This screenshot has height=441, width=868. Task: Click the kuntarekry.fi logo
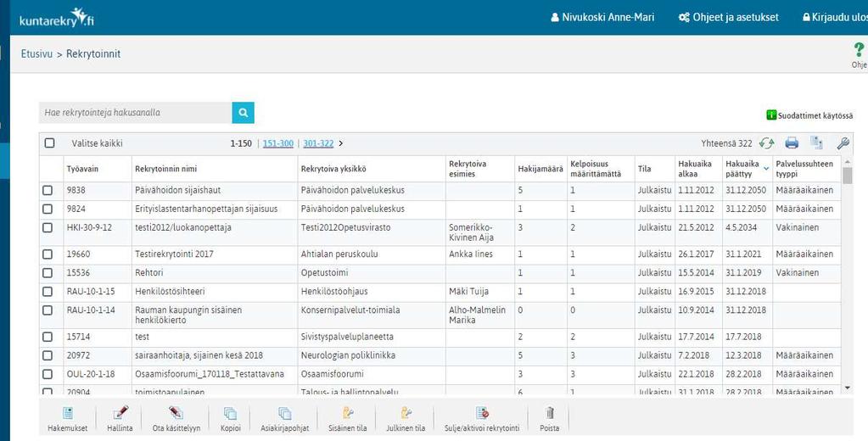tap(57, 18)
